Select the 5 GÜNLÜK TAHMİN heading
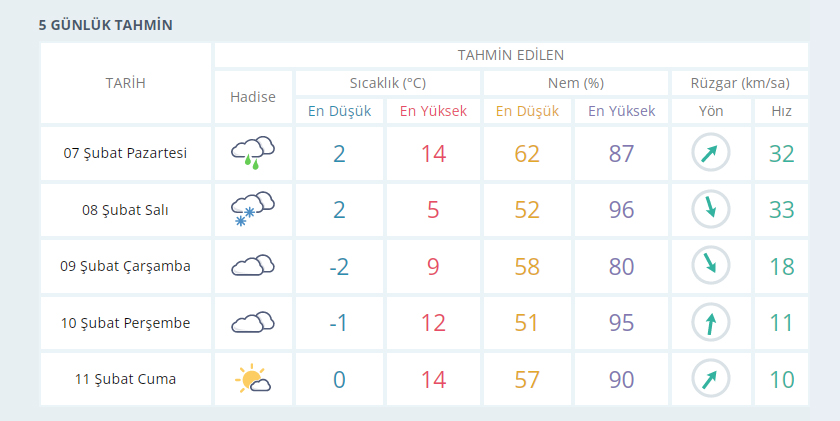Image resolution: width=840 pixels, height=421 pixels. point(106,25)
